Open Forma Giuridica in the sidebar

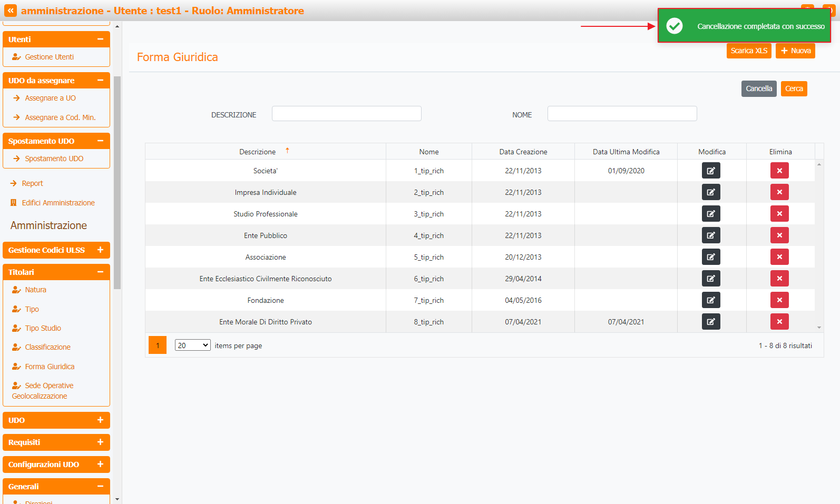50,367
